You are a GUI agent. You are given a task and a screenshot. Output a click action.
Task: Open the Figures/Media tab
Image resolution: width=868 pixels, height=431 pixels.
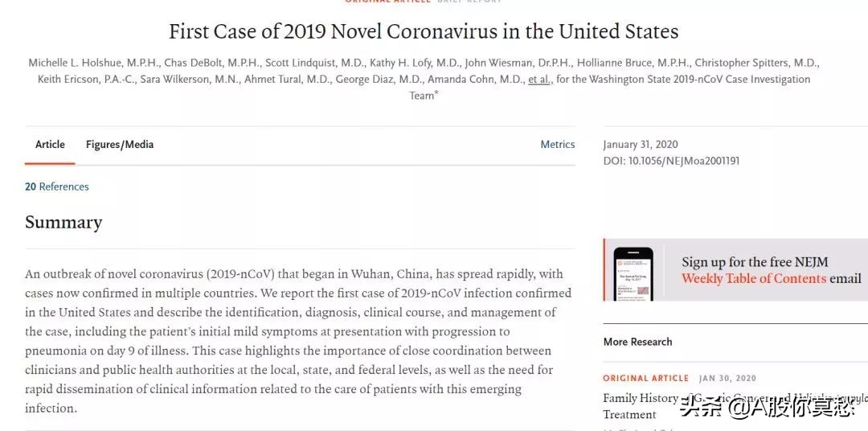(x=120, y=145)
